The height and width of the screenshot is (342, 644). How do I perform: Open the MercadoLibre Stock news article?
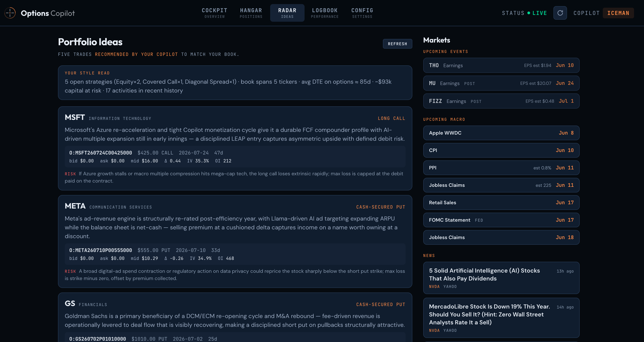tap(501, 318)
